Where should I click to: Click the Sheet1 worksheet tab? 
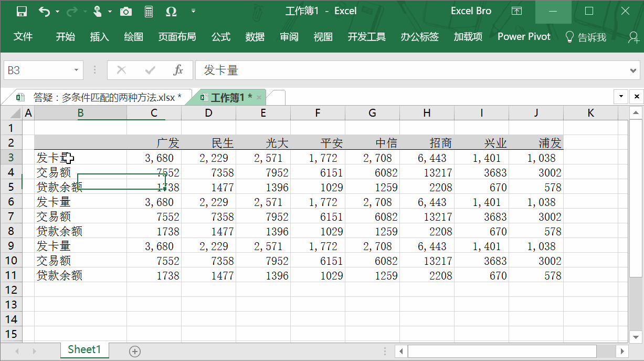(85, 350)
